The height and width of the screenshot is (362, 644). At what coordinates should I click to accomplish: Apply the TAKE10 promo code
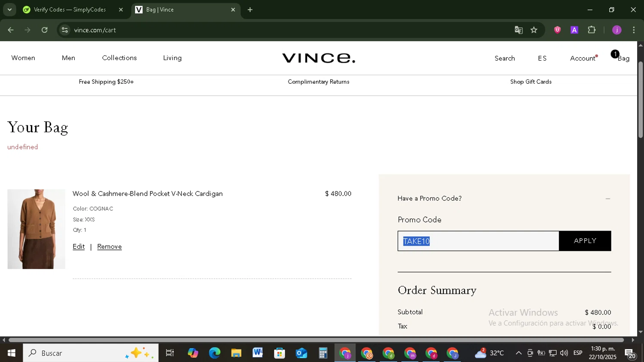pyautogui.click(x=585, y=241)
